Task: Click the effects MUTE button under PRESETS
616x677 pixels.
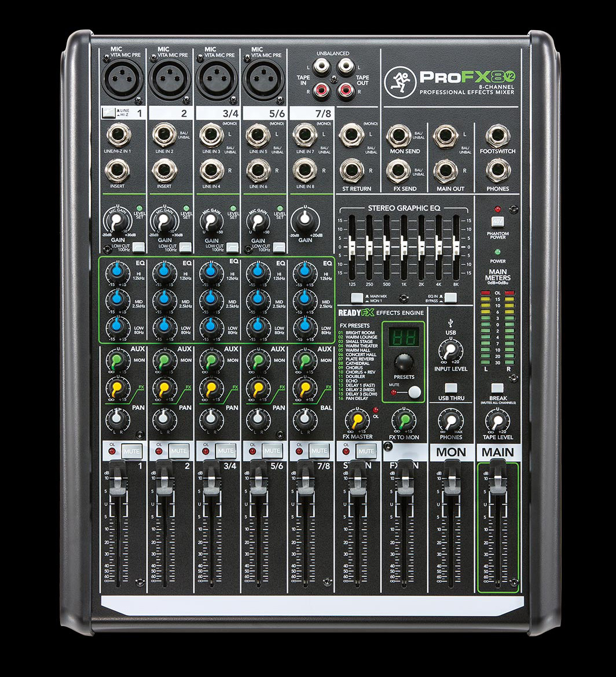Action: [415, 392]
